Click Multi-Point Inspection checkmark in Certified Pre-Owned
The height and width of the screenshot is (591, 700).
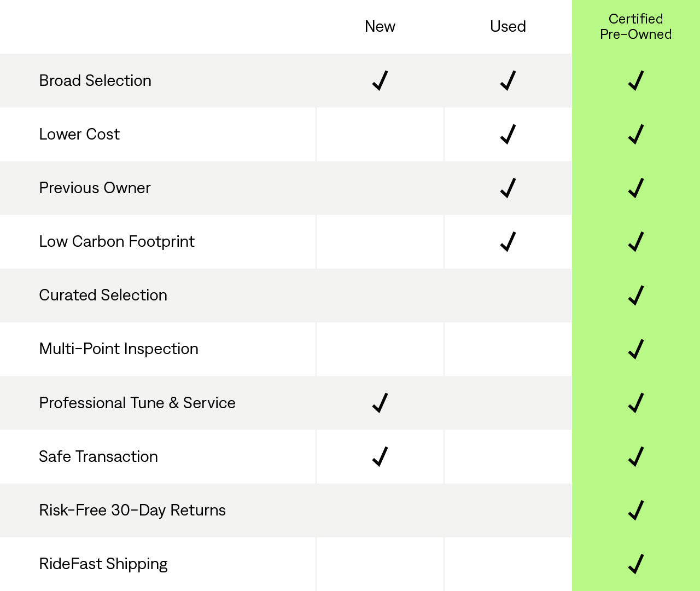point(636,349)
